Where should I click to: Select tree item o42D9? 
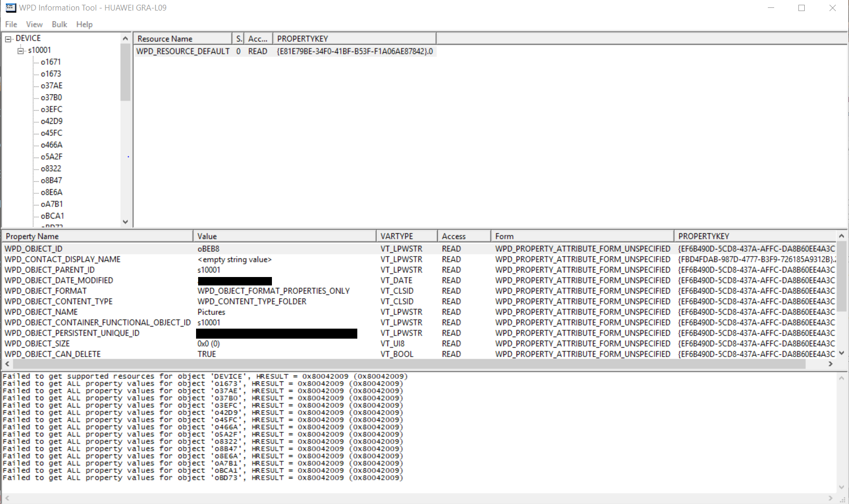[52, 121]
